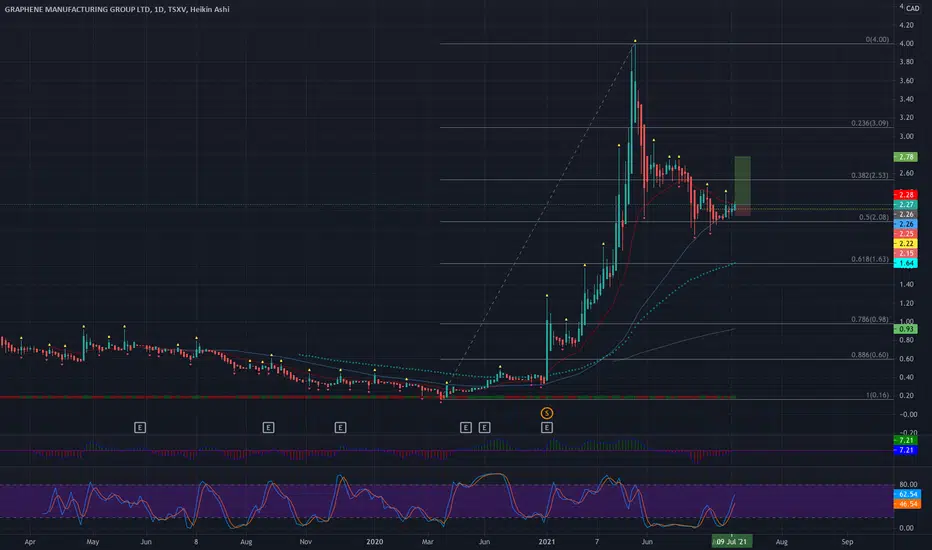932x550 pixels.
Task: Click the red 2.15 price tag
Action: [905, 253]
